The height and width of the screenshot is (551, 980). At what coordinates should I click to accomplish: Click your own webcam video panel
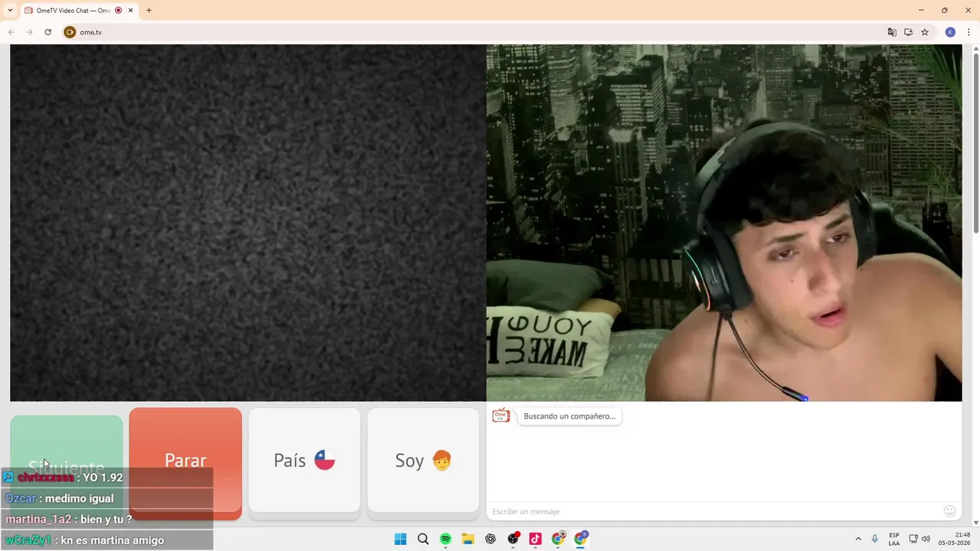click(x=724, y=223)
